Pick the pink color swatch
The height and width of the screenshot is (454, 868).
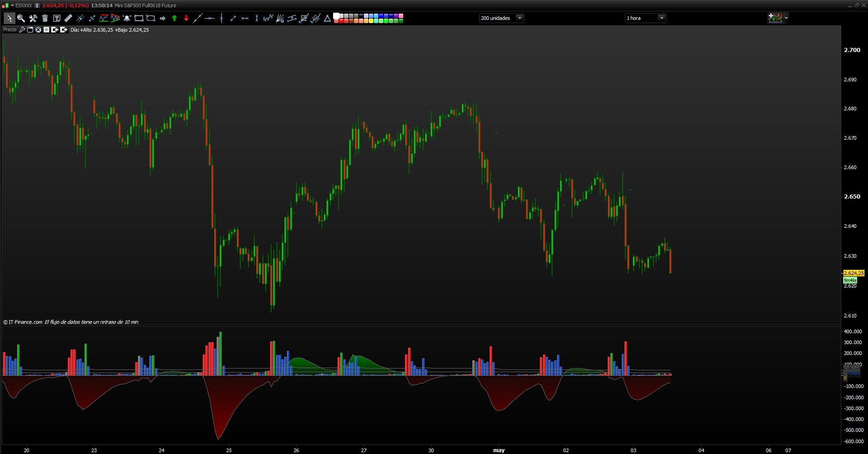[401, 16]
